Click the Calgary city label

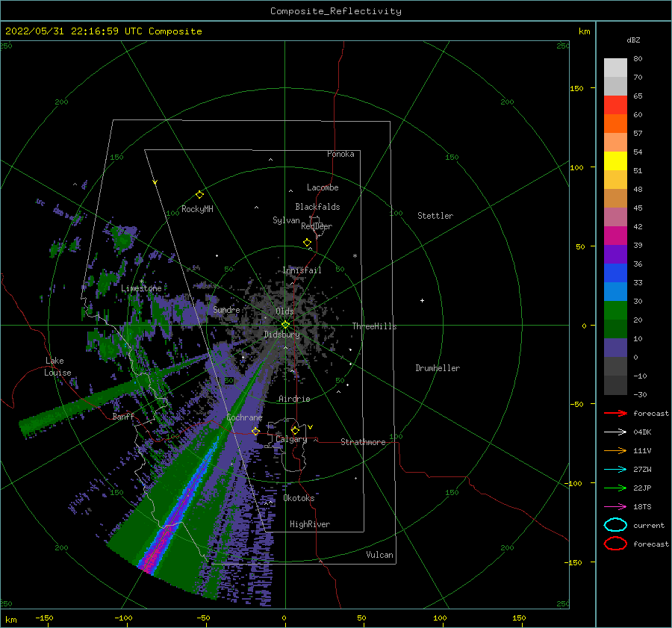coord(291,439)
